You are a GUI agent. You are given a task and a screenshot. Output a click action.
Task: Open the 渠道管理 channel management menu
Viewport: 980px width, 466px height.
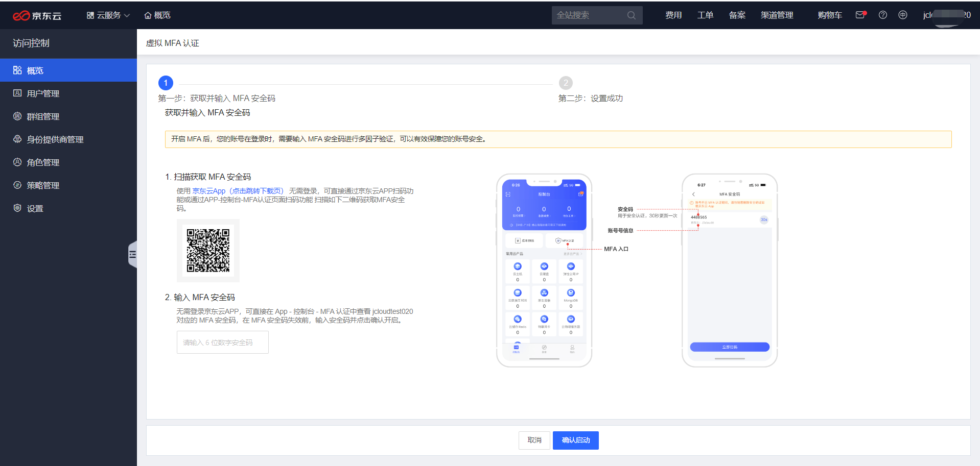click(x=777, y=15)
